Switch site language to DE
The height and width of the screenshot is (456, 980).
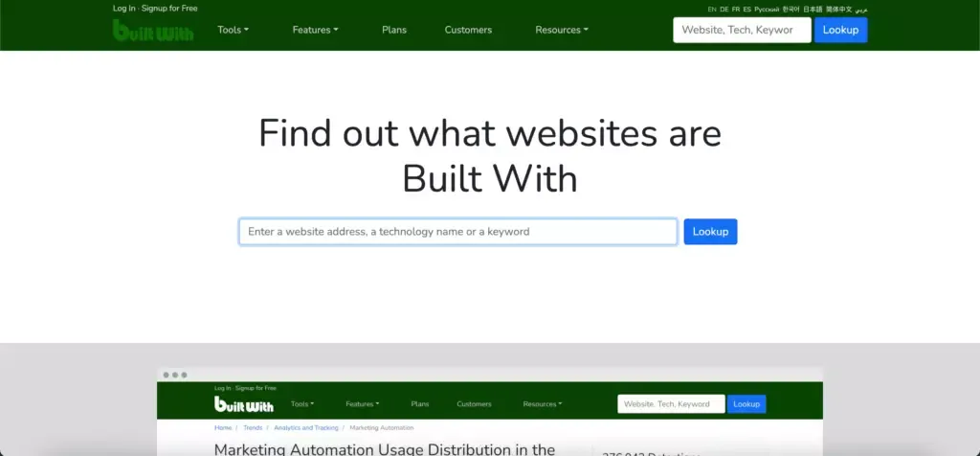724,10
